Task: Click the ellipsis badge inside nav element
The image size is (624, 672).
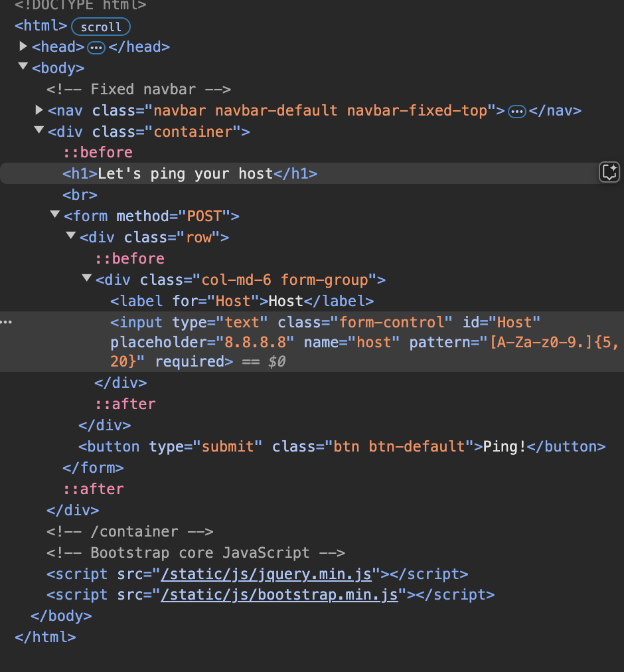Action: [517, 112]
